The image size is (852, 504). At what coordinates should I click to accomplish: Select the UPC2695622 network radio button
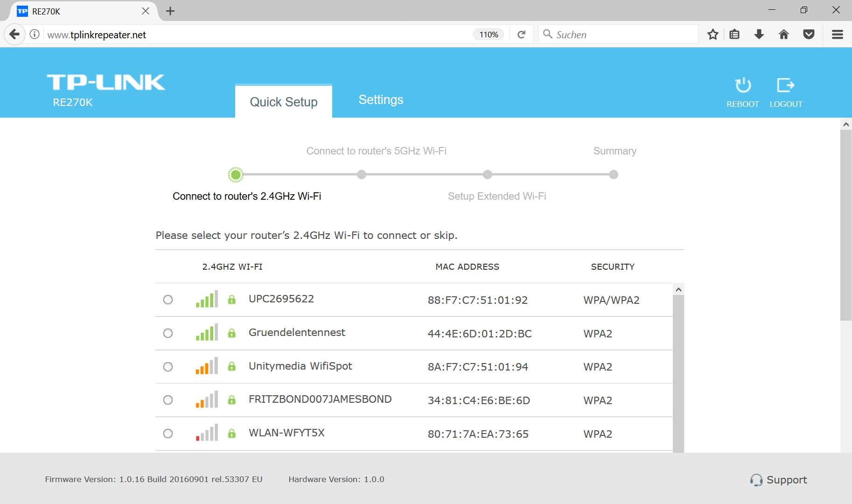point(168,300)
